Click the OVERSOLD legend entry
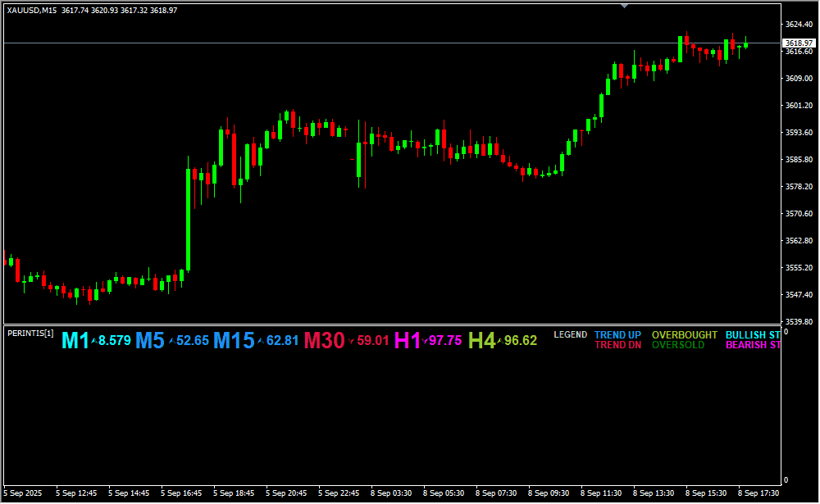Screen dimensions: 820x504 (x=677, y=346)
